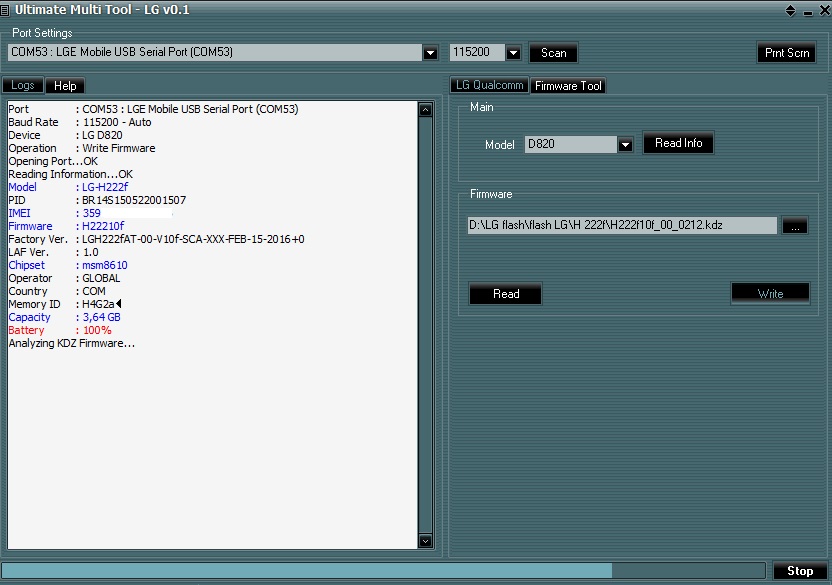
Task: Click the firmware path input field
Action: click(622, 225)
